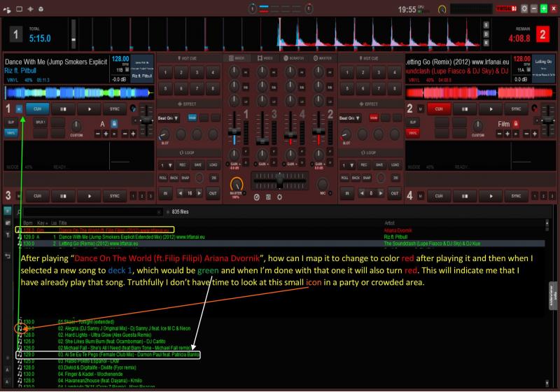Click the CUE button on deck 2
Image resolution: width=560 pixels, height=392 pixels.
[439, 109]
